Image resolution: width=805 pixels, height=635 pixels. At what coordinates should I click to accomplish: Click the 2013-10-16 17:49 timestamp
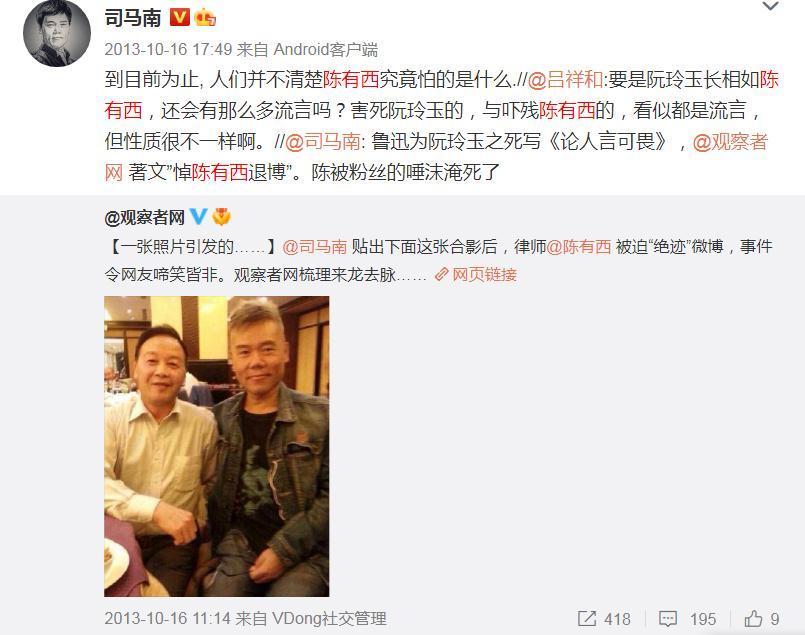point(168,50)
